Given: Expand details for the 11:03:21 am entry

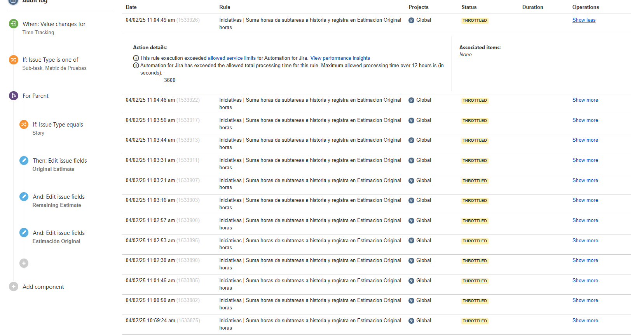Looking at the screenshot, I should click(585, 181).
